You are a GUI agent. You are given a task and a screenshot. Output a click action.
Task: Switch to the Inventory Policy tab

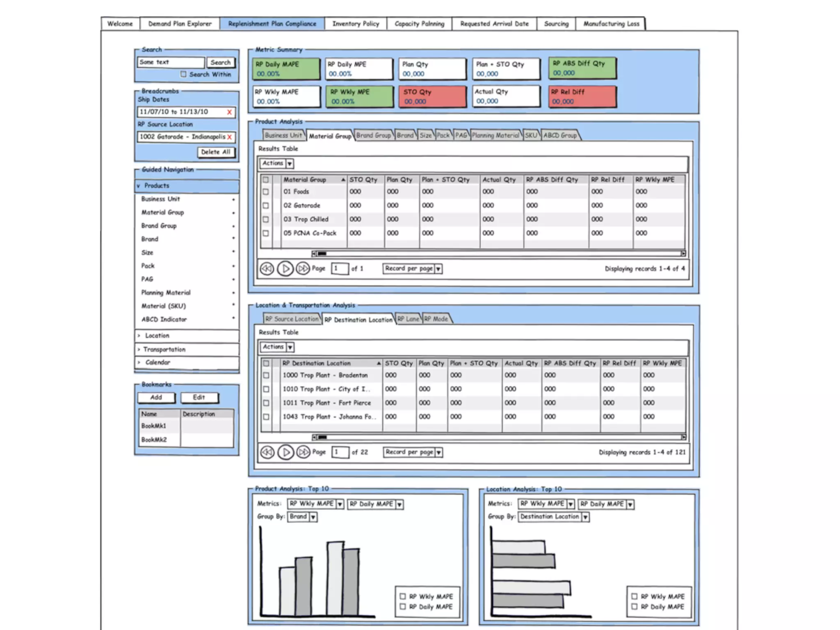point(356,24)
